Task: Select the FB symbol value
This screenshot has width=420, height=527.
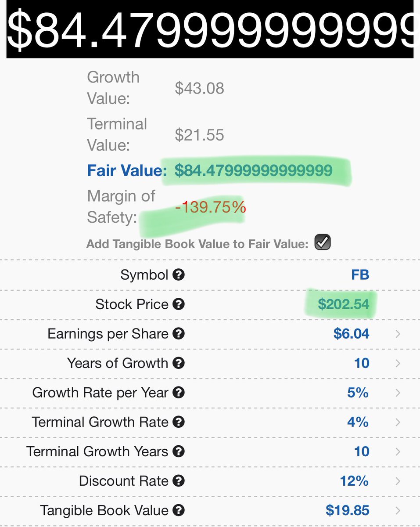Action: [360, 275]
